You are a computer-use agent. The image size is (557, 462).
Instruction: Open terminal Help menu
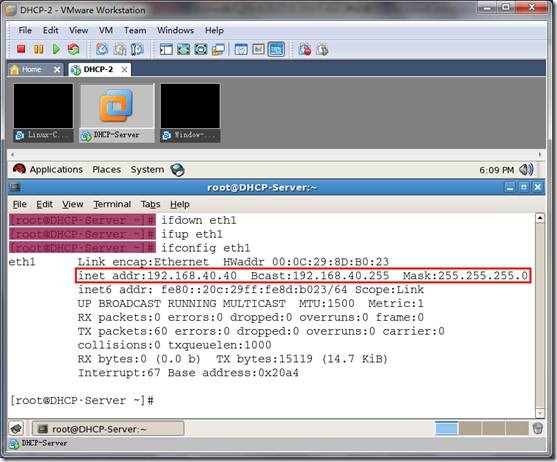tap(180, 204)
